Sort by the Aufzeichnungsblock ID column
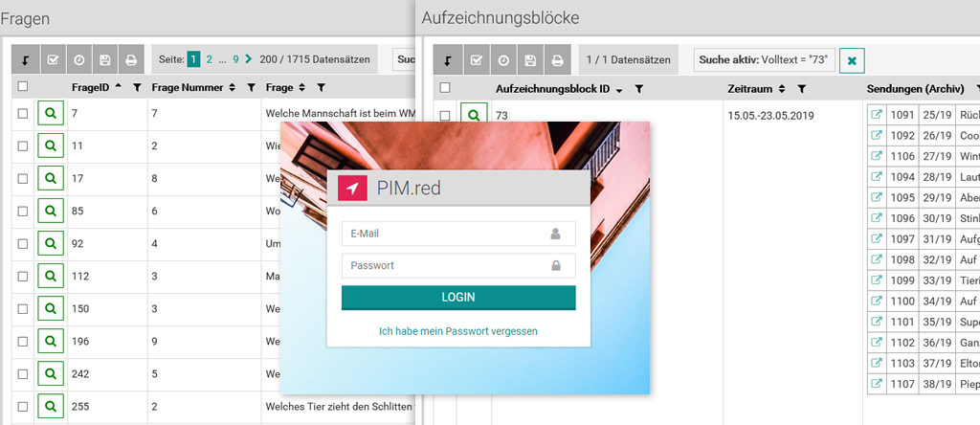This screenshot has width=980, height=425. pyautogui.click(x=619, y=89)
